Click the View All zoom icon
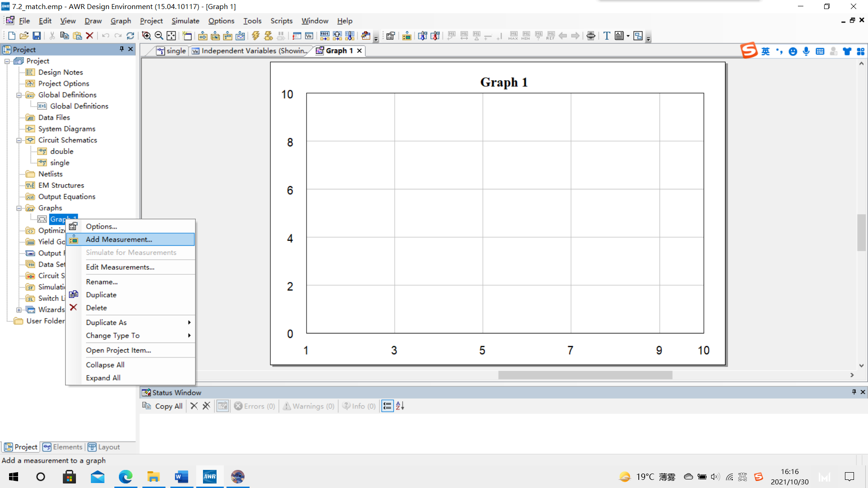 click(x=171, y=36)
